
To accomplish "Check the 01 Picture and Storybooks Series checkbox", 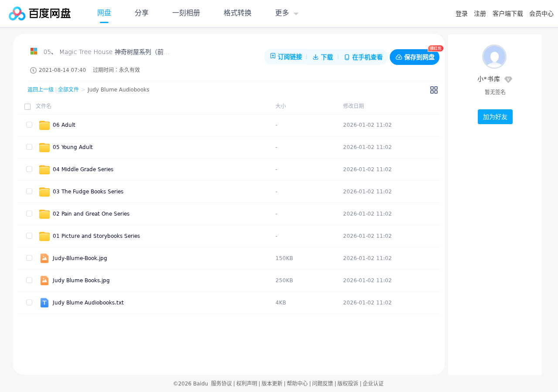I will [29, 236].
